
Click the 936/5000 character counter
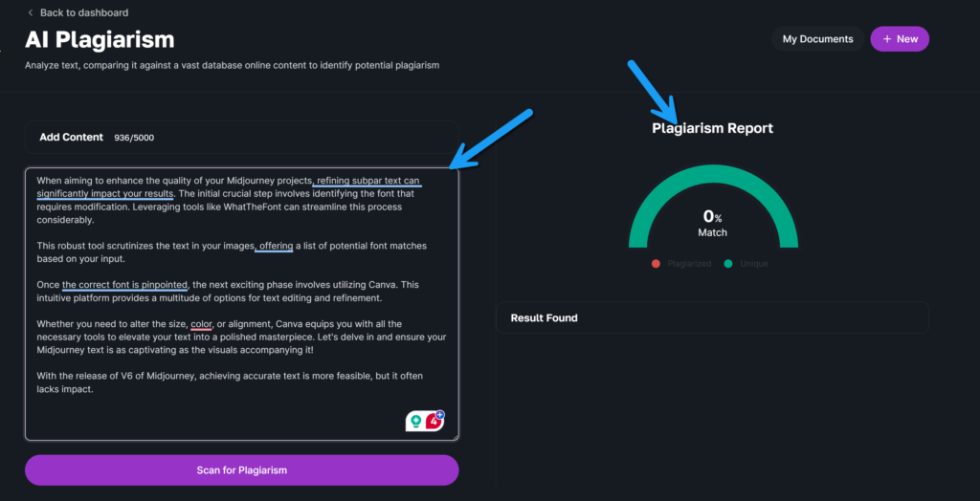coord(134,138)
